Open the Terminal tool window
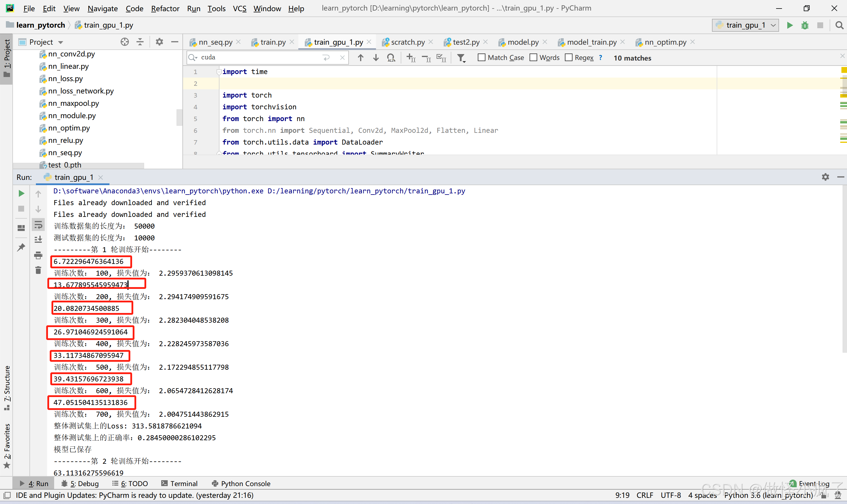 click(184, 483)
